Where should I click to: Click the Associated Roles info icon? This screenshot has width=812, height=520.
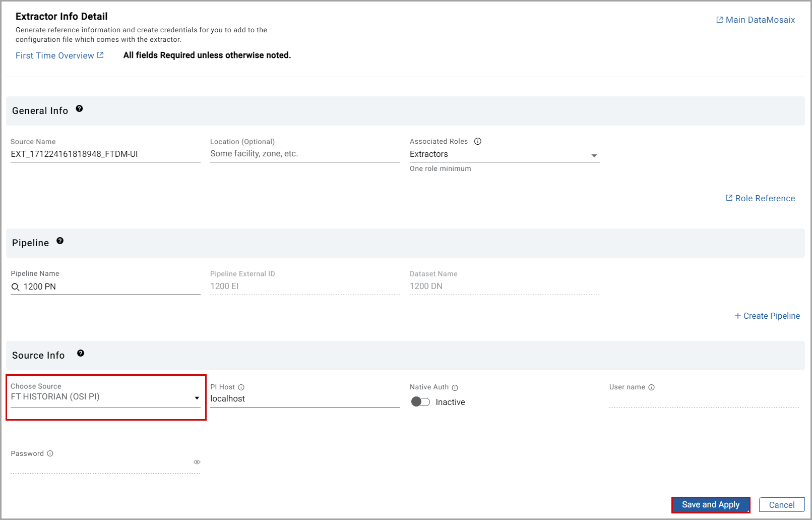coord(478,142)
